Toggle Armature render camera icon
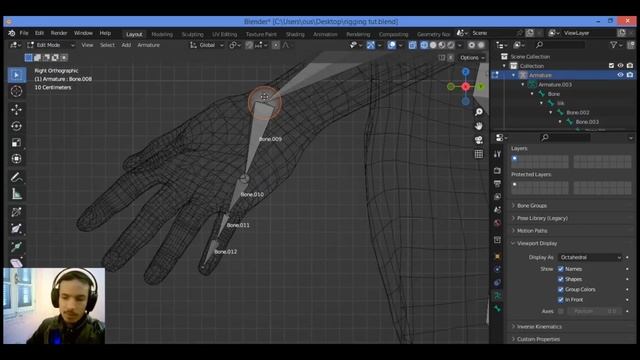This screenshot has height=360, width=640. pos(630,75)
